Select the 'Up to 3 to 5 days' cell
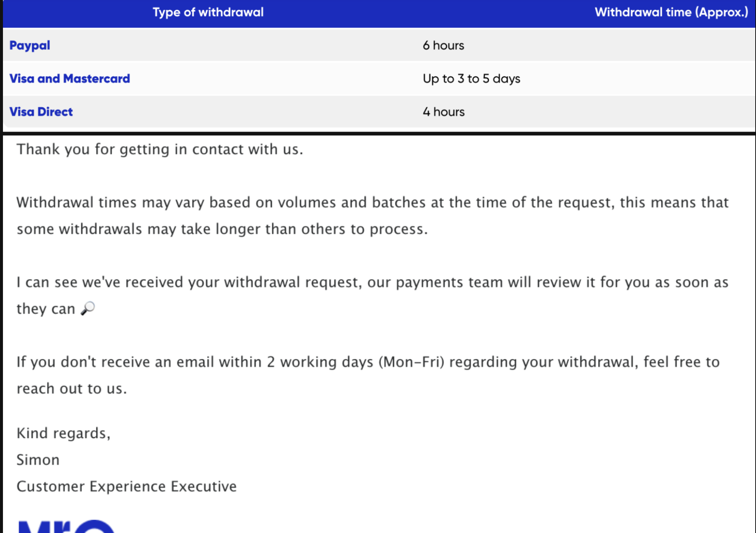 point(471,79)
